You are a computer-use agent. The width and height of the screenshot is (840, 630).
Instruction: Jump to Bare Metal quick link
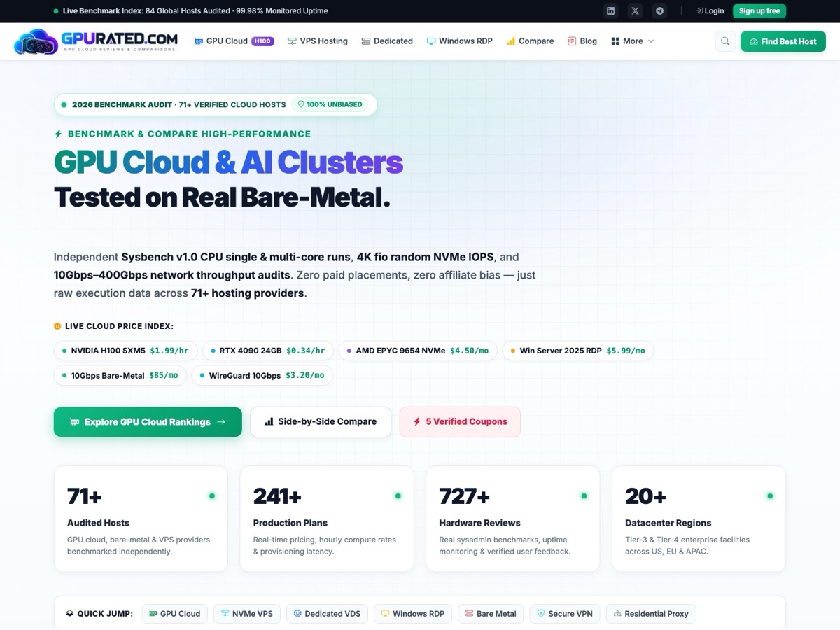(491, 614)
